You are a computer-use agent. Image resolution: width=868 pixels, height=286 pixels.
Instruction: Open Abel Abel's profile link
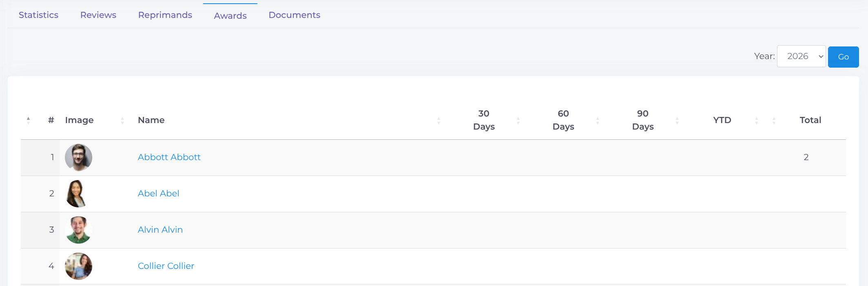tap(159, 194)
